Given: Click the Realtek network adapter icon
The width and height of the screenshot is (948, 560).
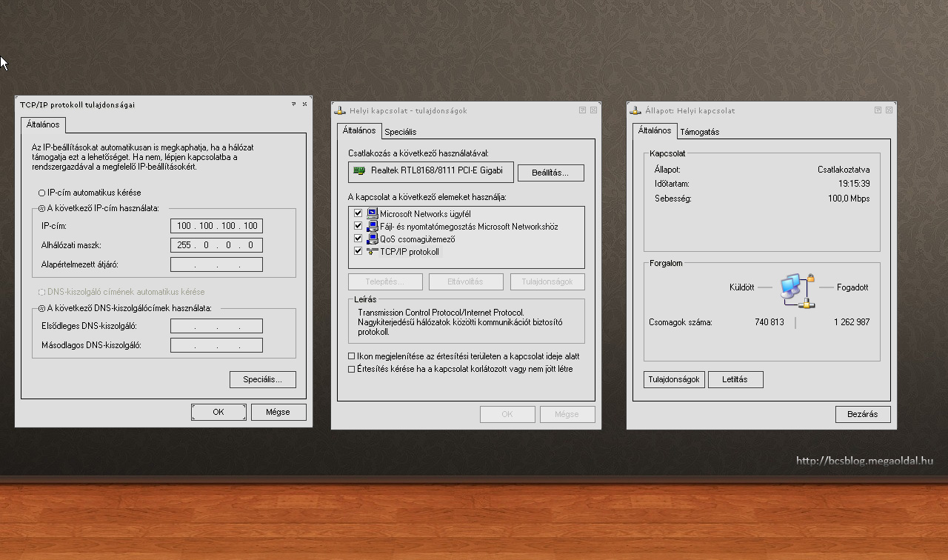Looking at the screenshot, I should pyautogui.click(x=359, y=171).
